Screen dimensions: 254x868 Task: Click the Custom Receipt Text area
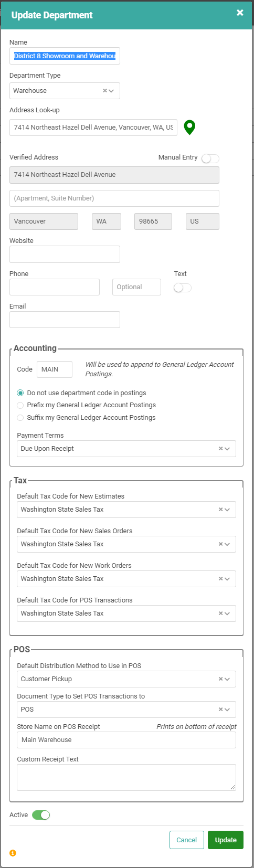pos(126,777)
